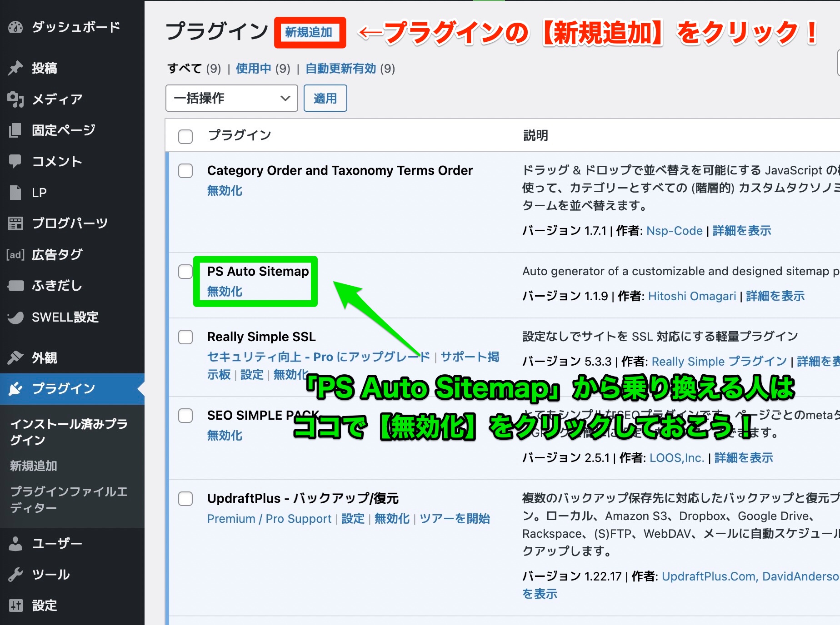Screen dimensions: 840x625
Task: Open 固定ページ menu item
Action: (64, 130)
